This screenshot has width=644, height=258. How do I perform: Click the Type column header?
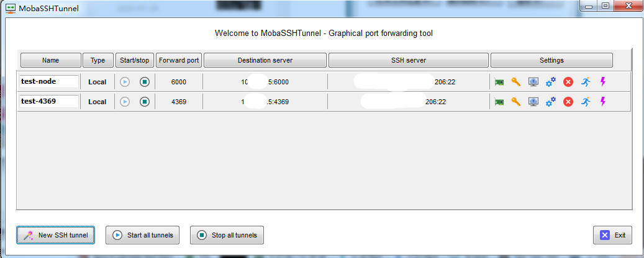(98, 60)
